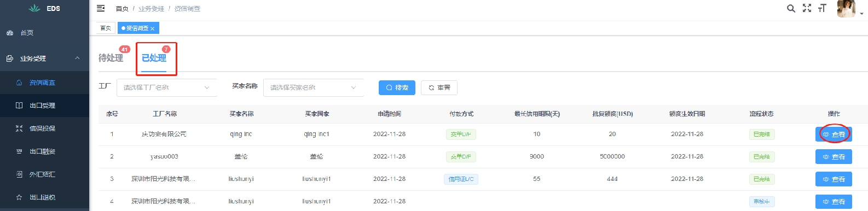Open 信保投保 in the sidebar

click(44, 128)
